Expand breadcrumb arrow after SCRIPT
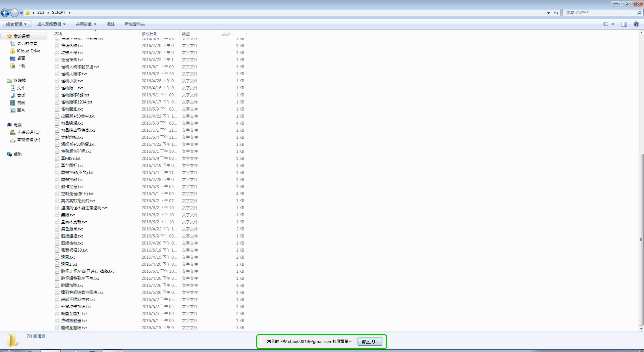 coord(69,13)
